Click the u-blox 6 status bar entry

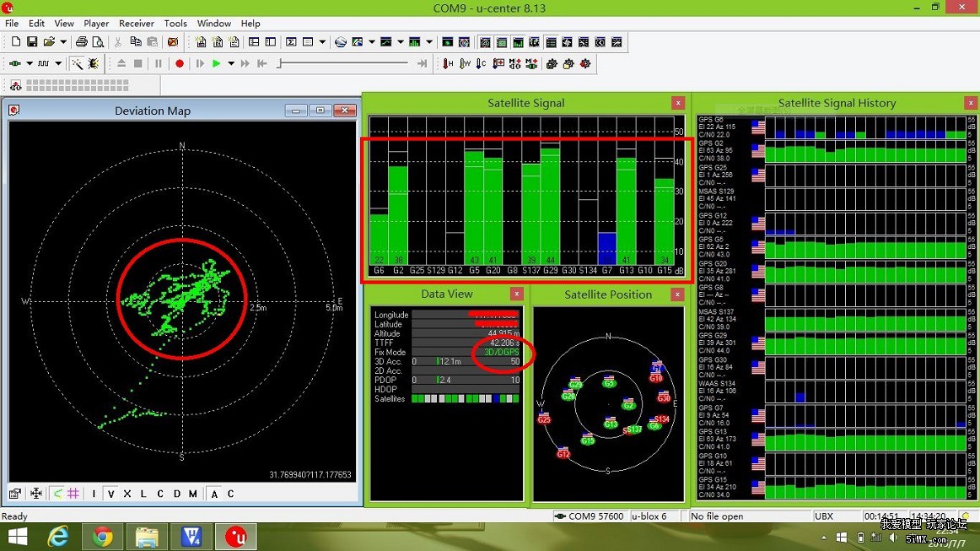pyautogui.click(x=649, y=516)
